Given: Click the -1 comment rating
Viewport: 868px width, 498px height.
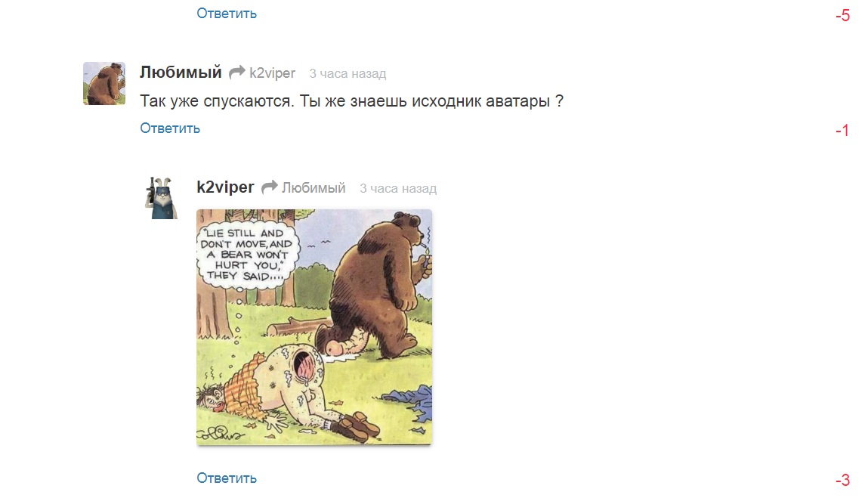Looking at the screenshot, I should [x=842, y=130].
